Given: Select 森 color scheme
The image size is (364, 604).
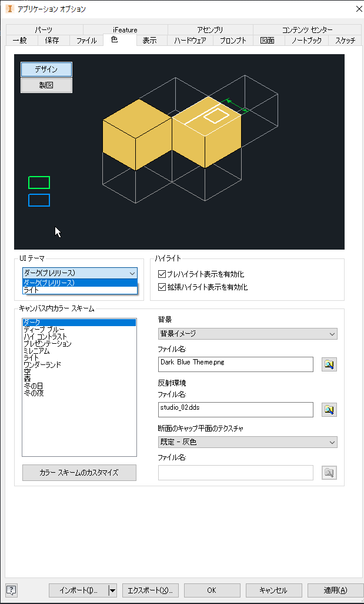Looking at the screenshot, I should (79, 379).
